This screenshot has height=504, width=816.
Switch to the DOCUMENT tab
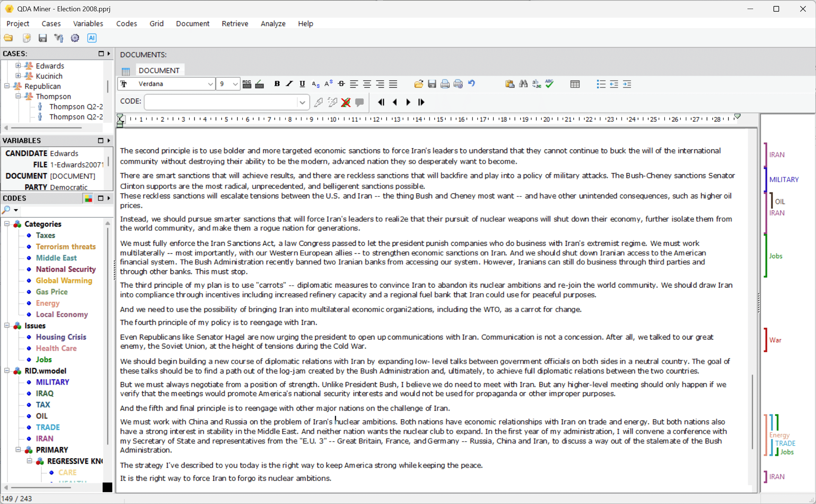[159, 70]
